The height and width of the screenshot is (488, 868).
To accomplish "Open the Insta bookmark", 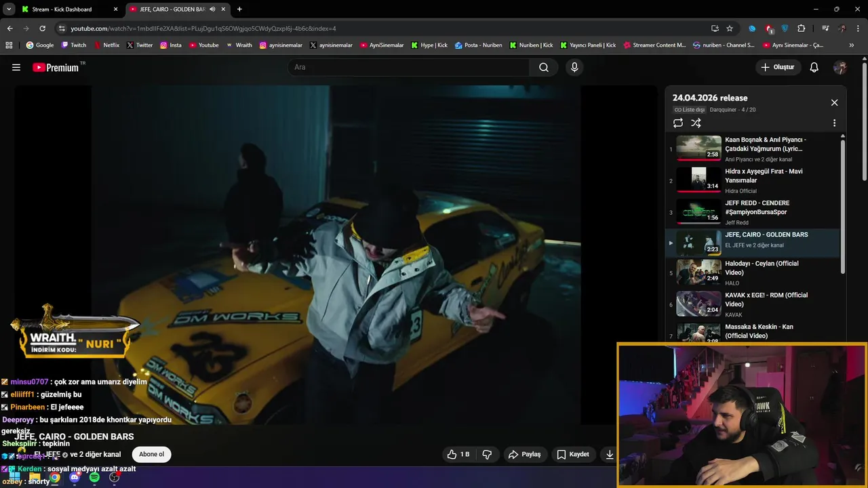I will [171, 45].
